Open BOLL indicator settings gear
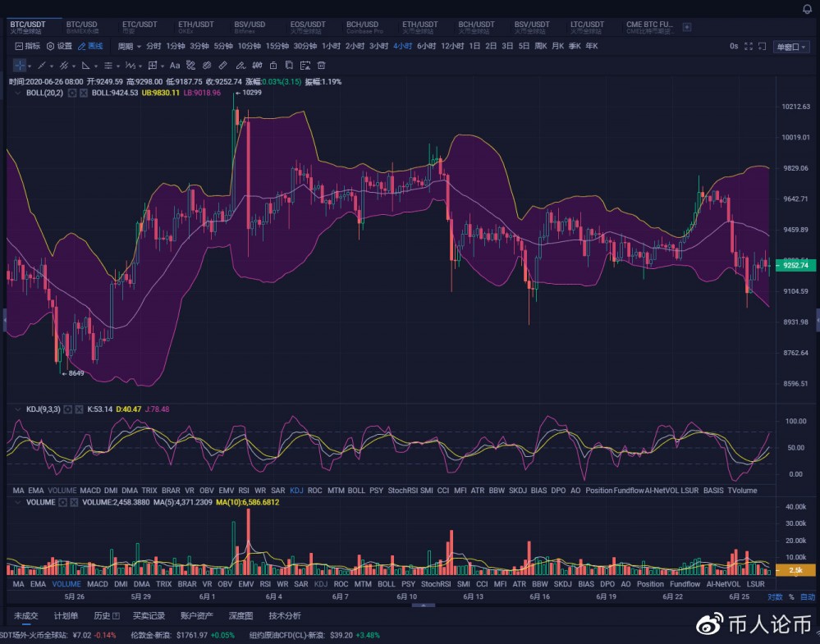The image size is (820, 644). tap(72, 94)
